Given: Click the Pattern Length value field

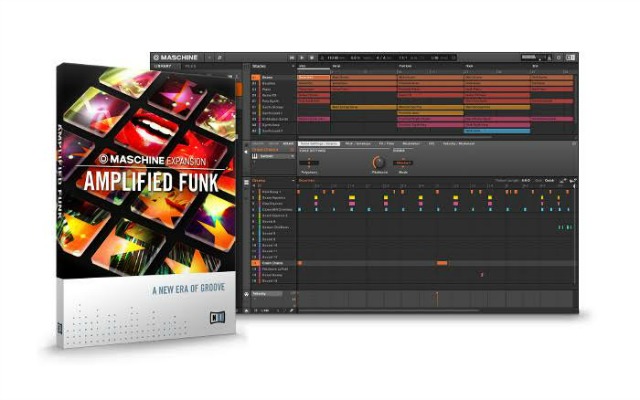Looking at the screenshot, I should (x=526, y=180).
